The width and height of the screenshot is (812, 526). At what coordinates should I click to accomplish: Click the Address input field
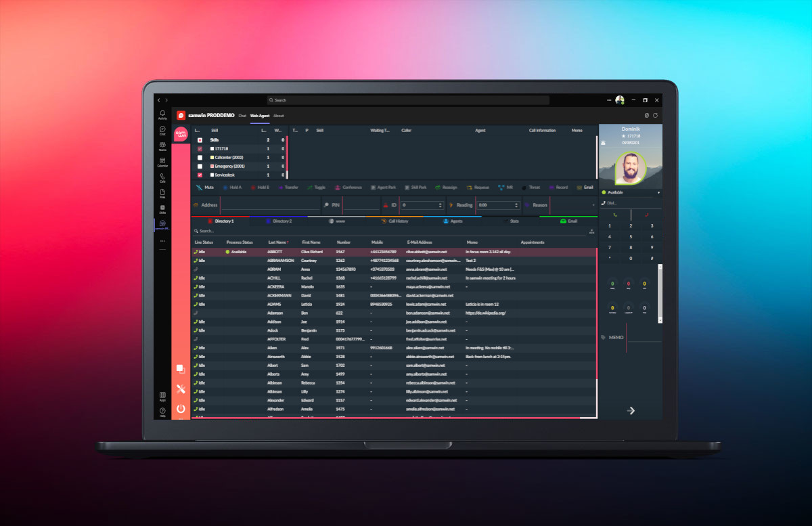269,205
